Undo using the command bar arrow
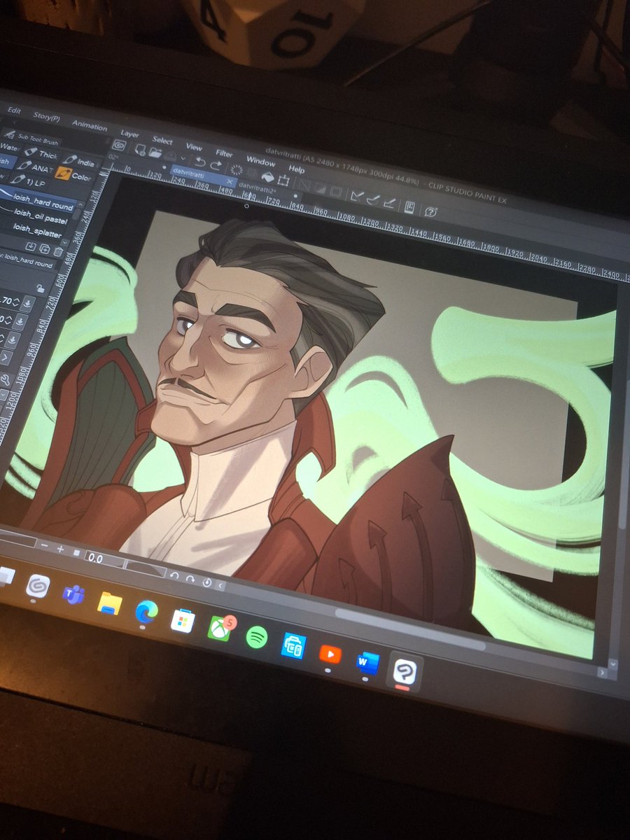This screenshot has height=840, width=630. tap(199, 162)
